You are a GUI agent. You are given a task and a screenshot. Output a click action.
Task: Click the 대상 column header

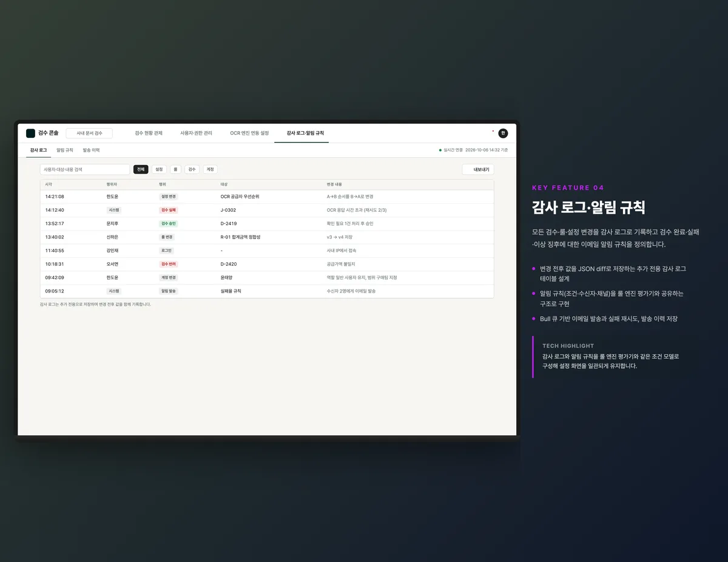(x=224, y=183)
